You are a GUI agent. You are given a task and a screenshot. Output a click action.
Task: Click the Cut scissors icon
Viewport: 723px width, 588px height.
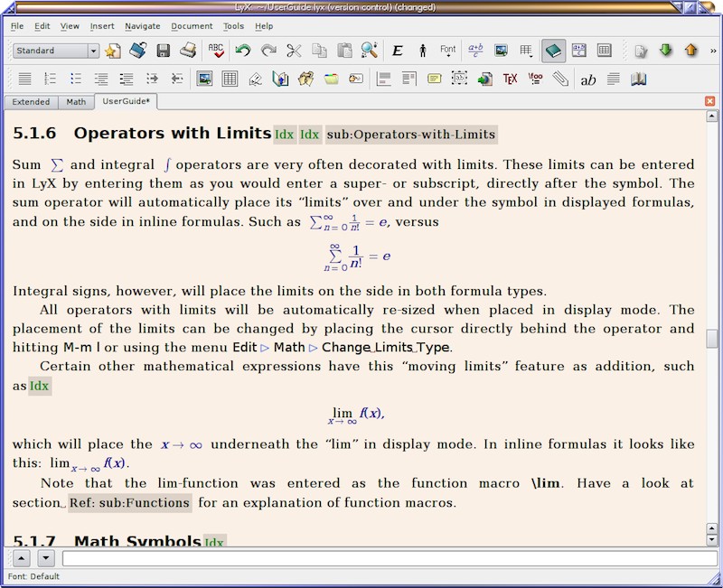[x=294, y=51]
